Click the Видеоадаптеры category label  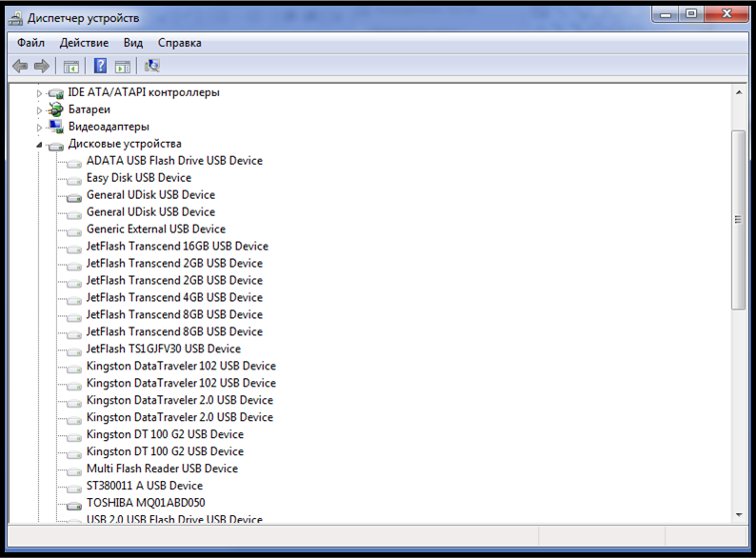click(x=109, y=127)
